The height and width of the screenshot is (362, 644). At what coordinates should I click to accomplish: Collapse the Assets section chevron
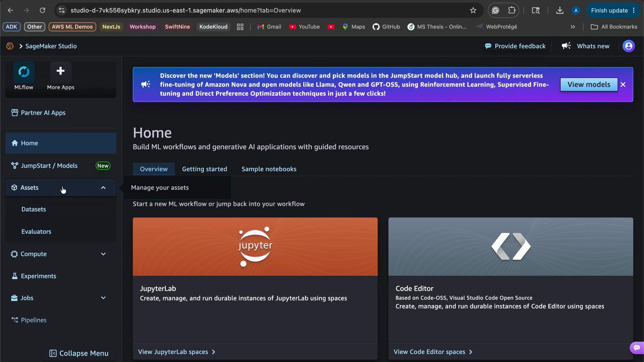103,188
